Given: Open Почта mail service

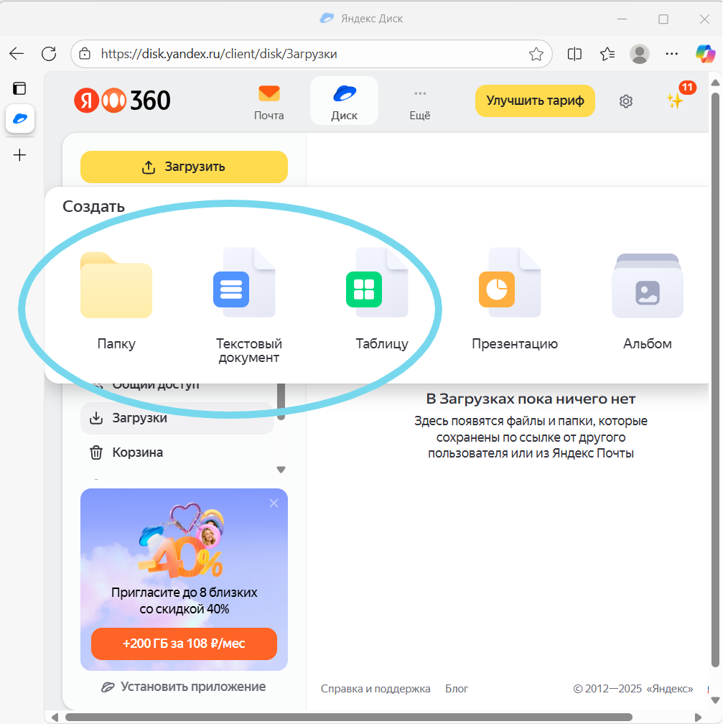Looking at the screenshot, I should click(269, 102).
